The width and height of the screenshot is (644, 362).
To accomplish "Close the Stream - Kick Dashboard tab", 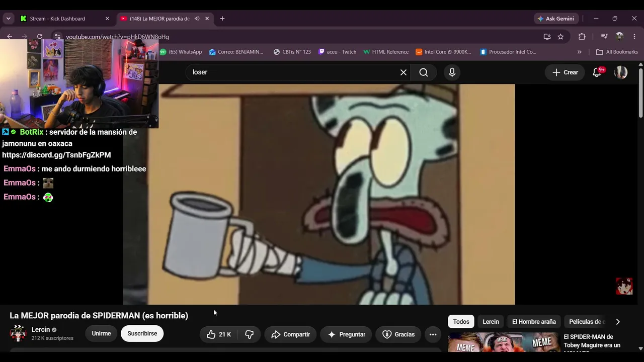I will click(107, 19).
